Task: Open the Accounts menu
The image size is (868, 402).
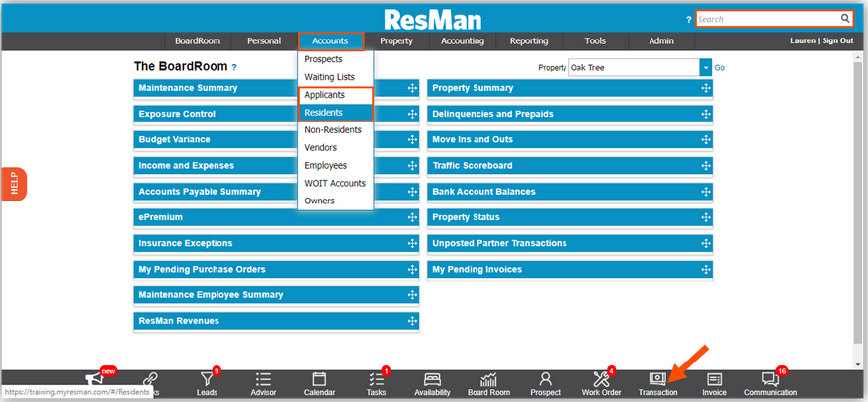Action: pos(330,40)
